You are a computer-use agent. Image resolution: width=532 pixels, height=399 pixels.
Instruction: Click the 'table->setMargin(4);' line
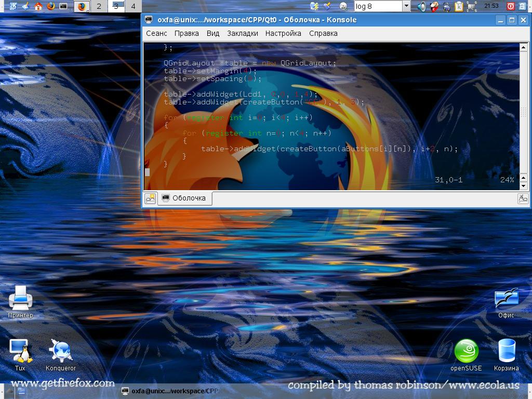(x=210, y=71)
